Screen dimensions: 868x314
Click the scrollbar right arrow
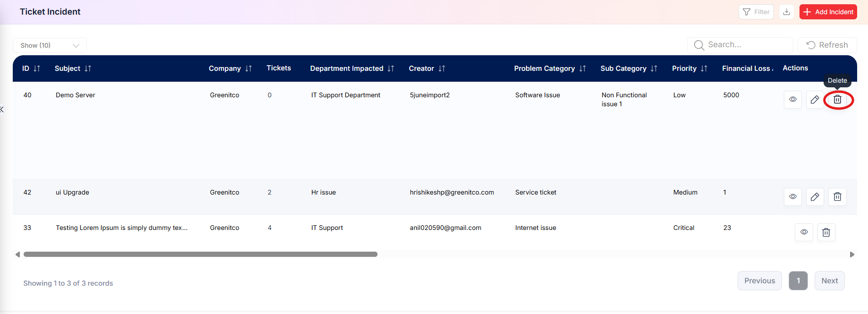coord(852,255)
